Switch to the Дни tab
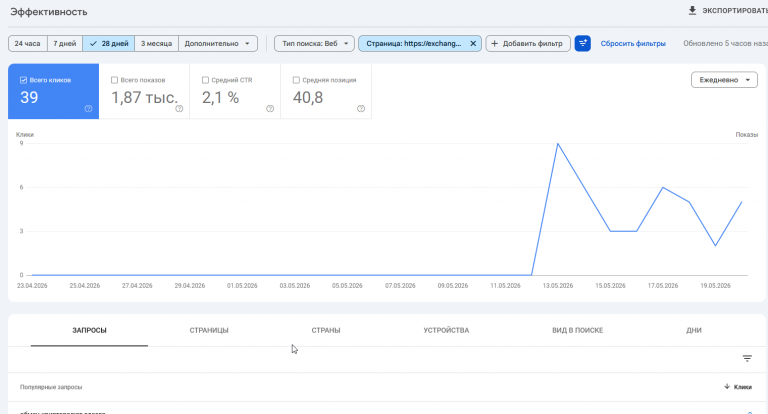768x414 pixels. tap(694, 330)
